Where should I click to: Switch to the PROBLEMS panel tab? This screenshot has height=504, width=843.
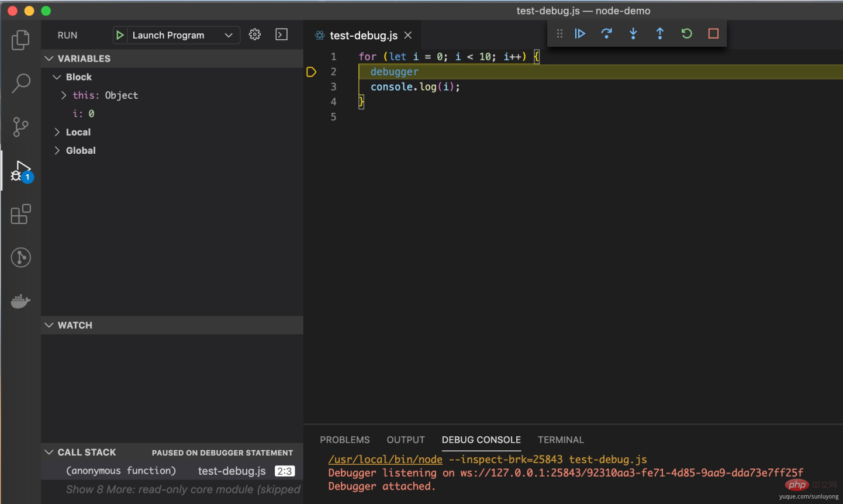click(344, 440)
